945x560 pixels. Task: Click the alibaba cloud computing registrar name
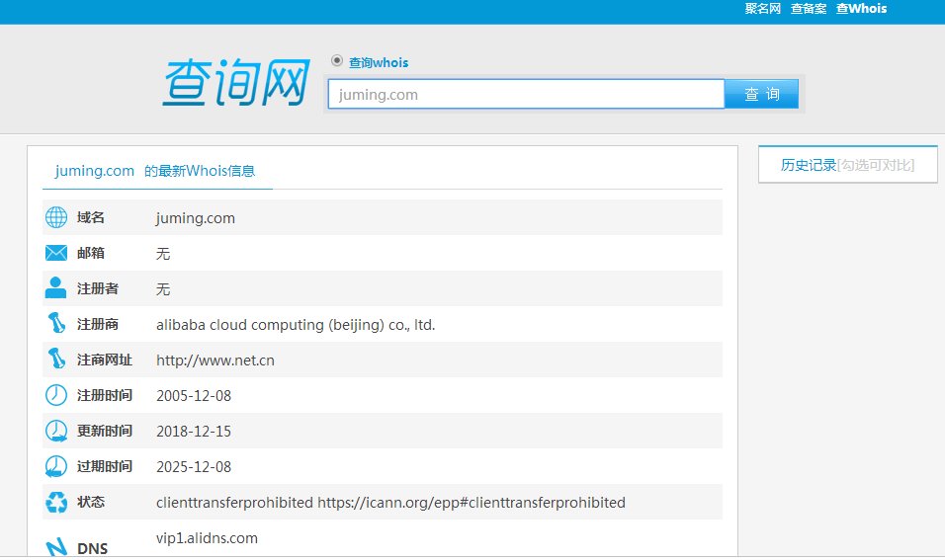coord(296,325)
